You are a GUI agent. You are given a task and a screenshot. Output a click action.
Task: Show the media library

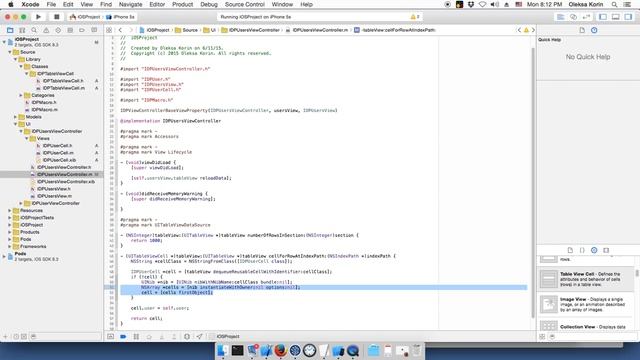click(606, 250)
